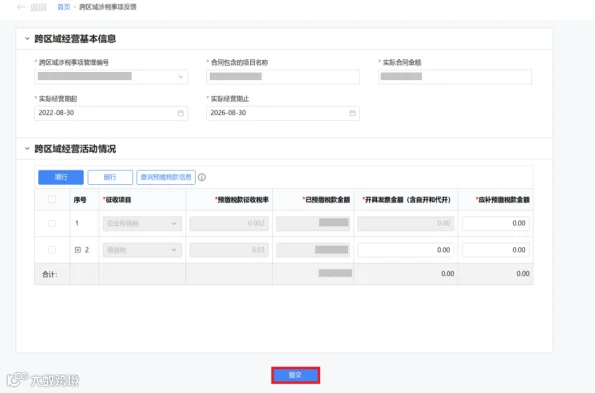Click the 增行 button
This screenshot has width=595, height=393.
[x=61, y=177]
